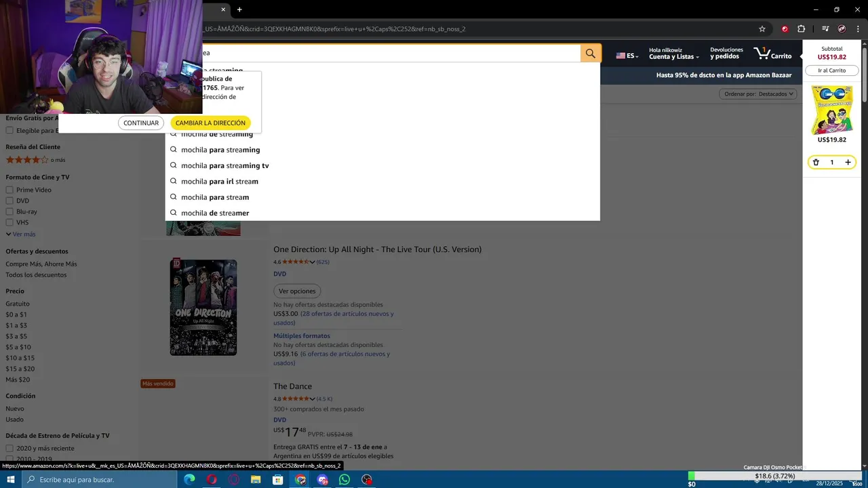The width and height of the screenshot is (868, 488).
Task: Filter price Más $20
Action: pos(18,380)
